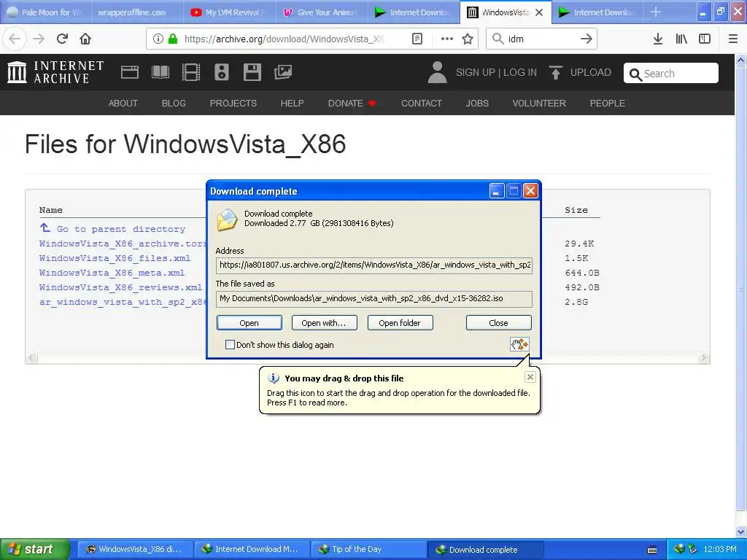Viewport: 747px width, 560px height.
Task: Click the Open with... button
Action: 324,323
